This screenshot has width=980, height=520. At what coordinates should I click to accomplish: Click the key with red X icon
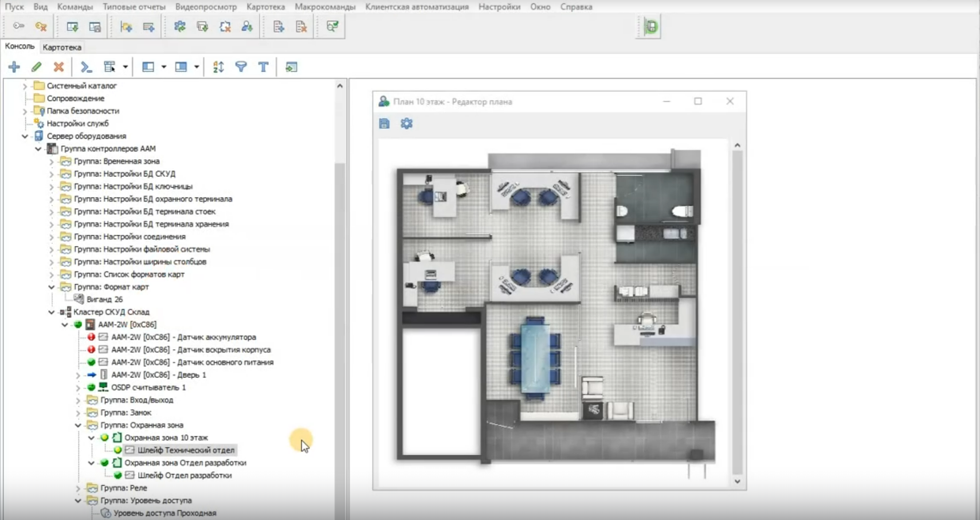(41, 26)
